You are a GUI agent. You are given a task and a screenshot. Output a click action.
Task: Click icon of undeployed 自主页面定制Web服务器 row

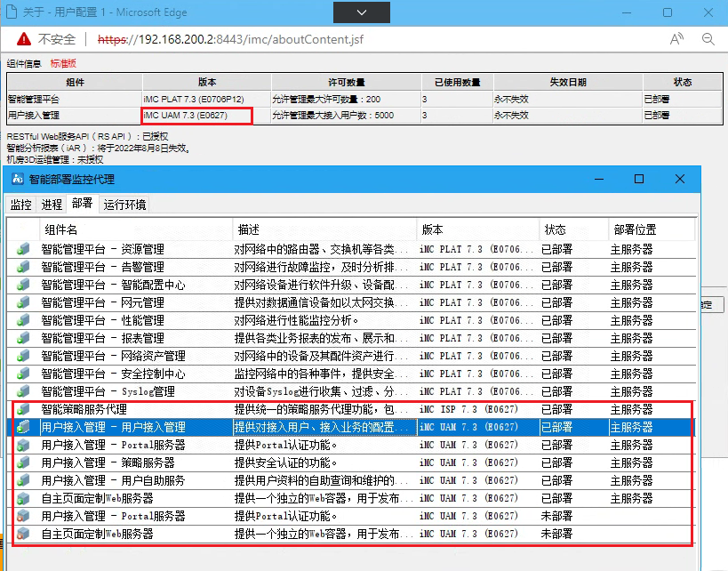(23, 534)
